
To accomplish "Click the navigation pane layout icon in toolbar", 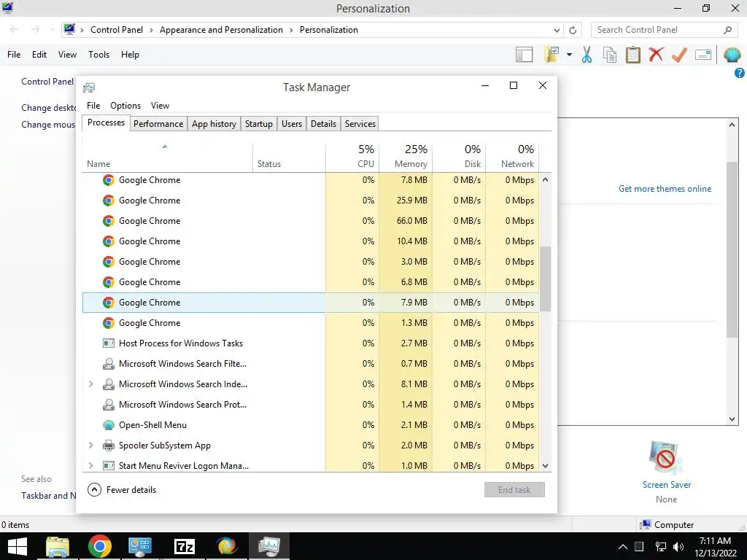I will pos(524,55).
